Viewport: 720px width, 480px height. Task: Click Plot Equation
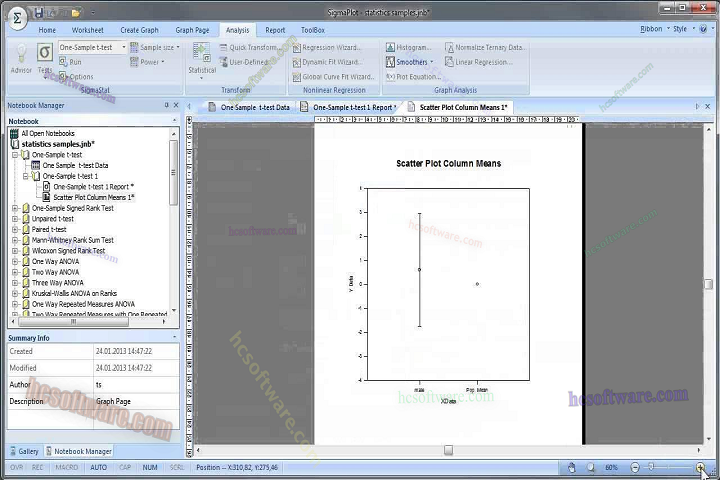point(413,77)
